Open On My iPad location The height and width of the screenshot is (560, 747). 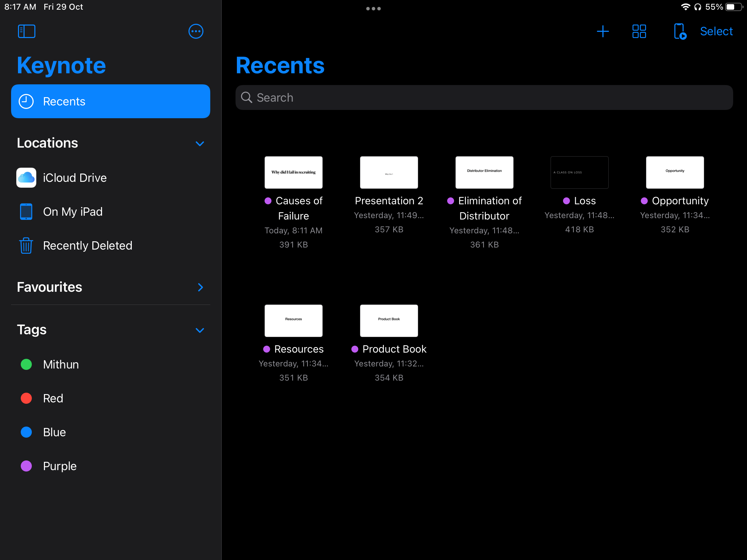(x=73, y=212)
